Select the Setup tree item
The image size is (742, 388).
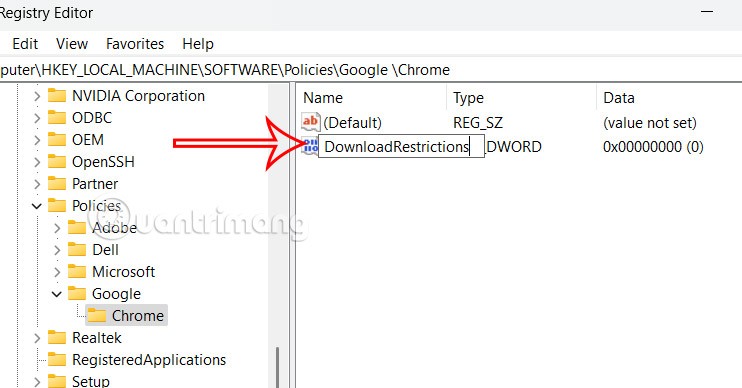point(90,381)
